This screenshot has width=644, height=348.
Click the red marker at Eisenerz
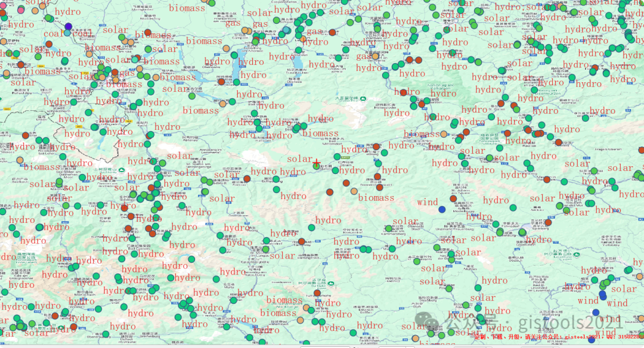(559, 142)
